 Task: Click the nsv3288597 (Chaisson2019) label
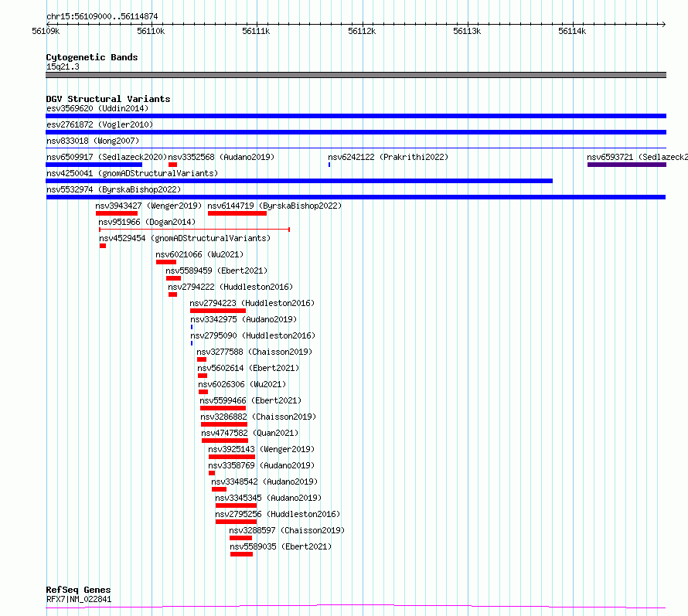click(287, 530)
